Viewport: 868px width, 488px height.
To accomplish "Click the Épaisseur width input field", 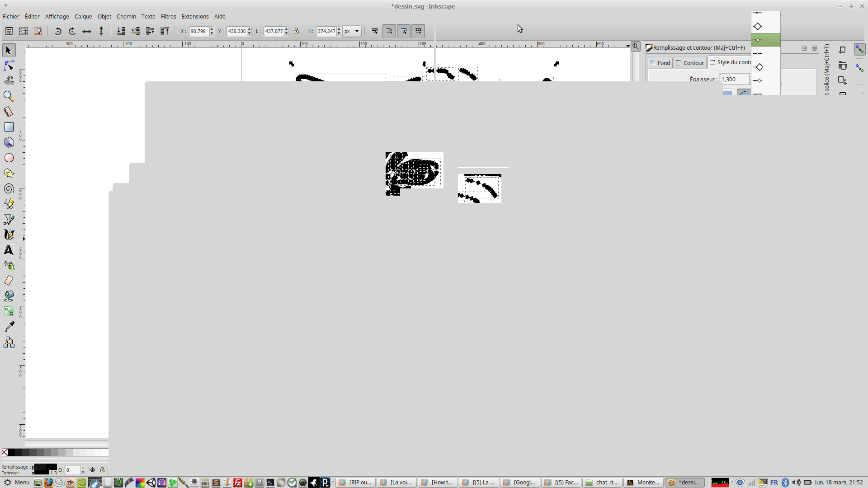I will [x=734, y=79].
